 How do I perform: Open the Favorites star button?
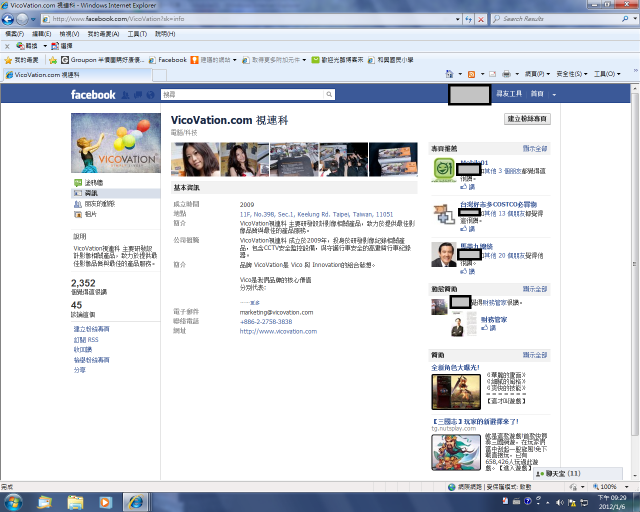tap(21, 60)
